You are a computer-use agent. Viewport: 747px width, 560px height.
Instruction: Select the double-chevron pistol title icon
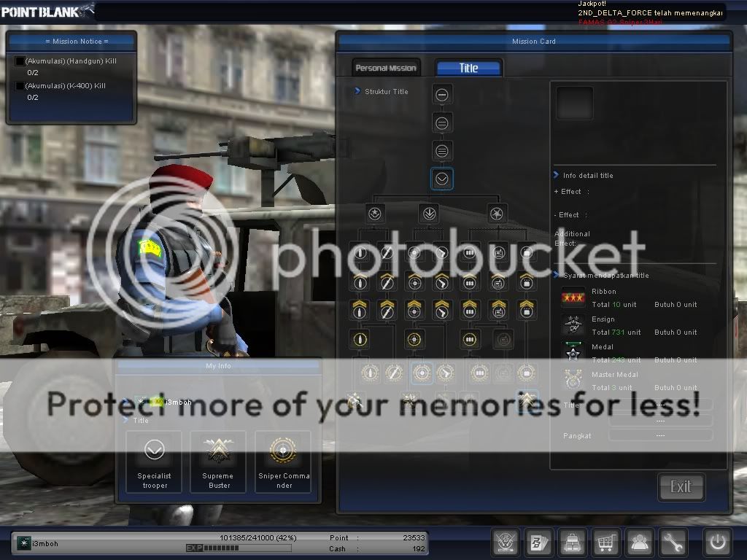[442, 309]
